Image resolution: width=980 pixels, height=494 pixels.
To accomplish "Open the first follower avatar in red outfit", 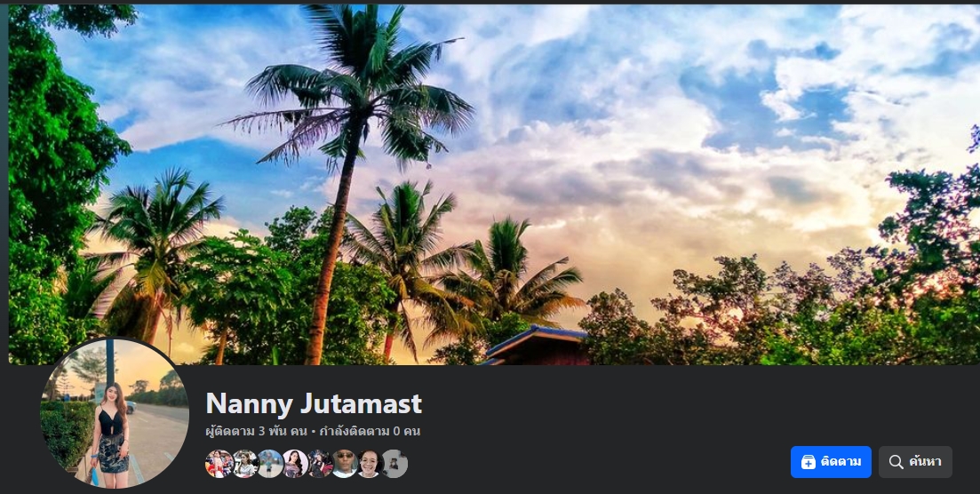I will [x=219, y=464].
